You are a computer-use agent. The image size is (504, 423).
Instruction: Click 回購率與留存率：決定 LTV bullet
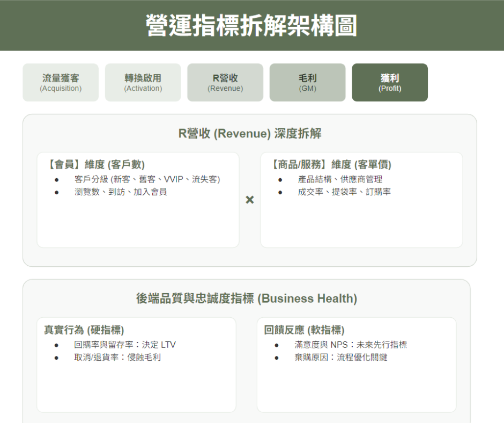(x=125, y=345)
